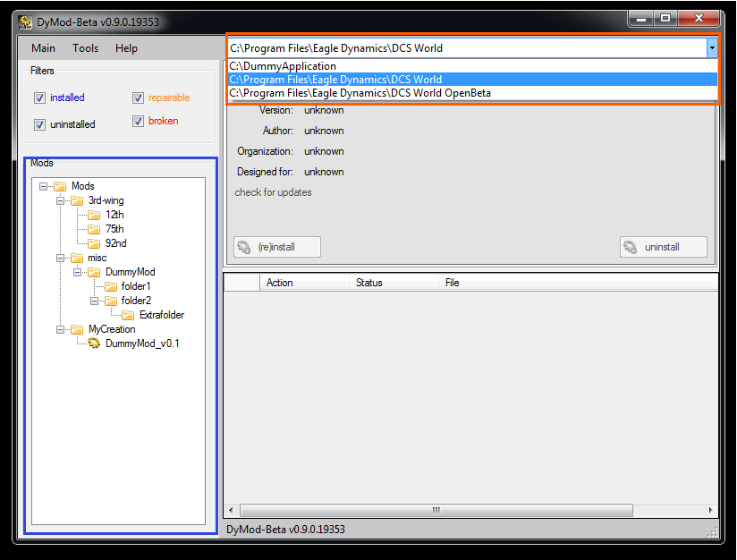Toggle the broken filter checkbox

point(138,121)
